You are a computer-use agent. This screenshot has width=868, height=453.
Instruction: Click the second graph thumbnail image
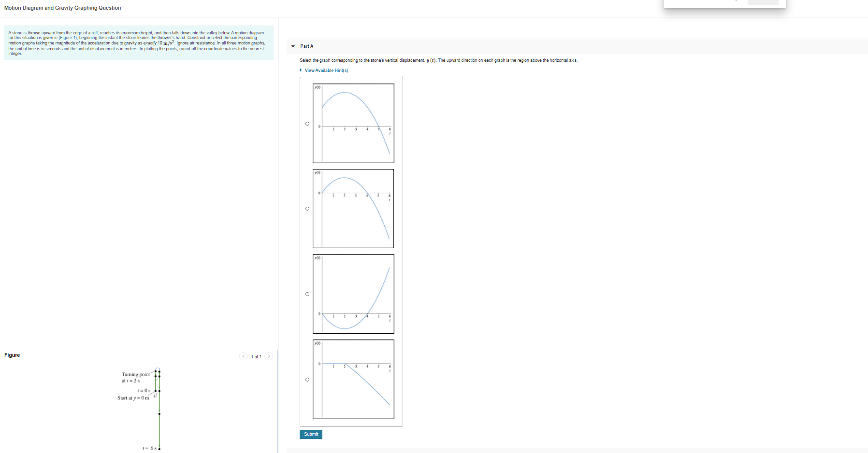click(353, 209)
